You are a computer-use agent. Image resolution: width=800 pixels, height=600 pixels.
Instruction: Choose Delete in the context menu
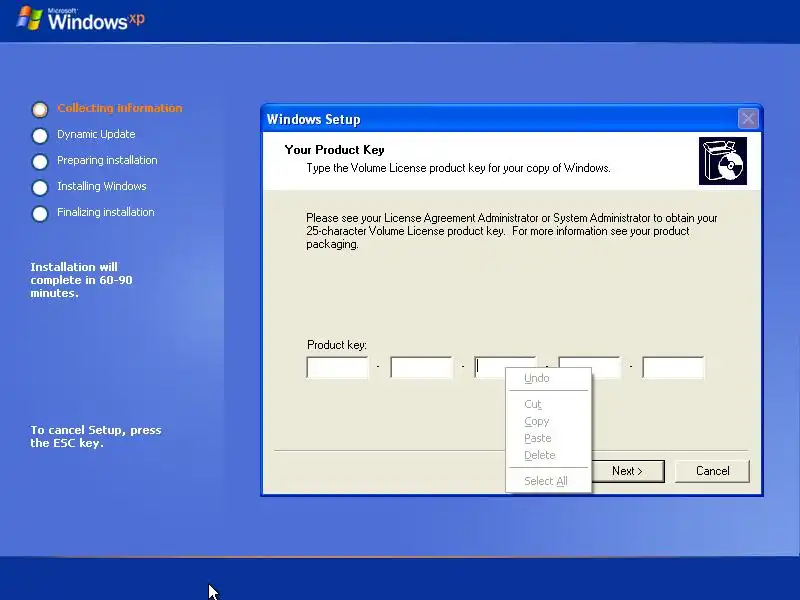[x=548, y=455]
